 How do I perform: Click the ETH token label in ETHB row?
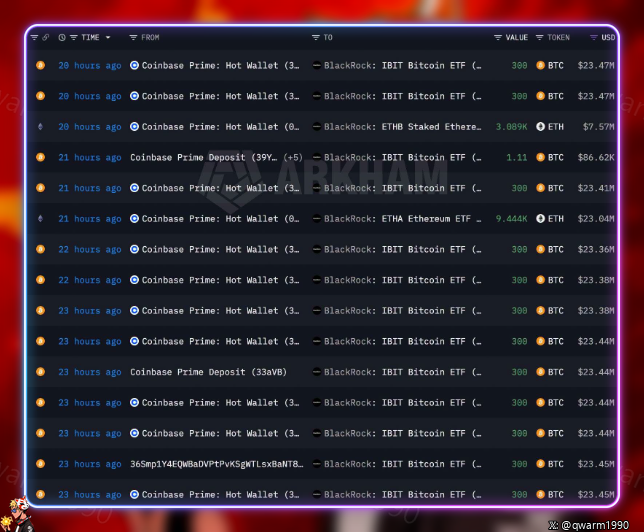556,127
